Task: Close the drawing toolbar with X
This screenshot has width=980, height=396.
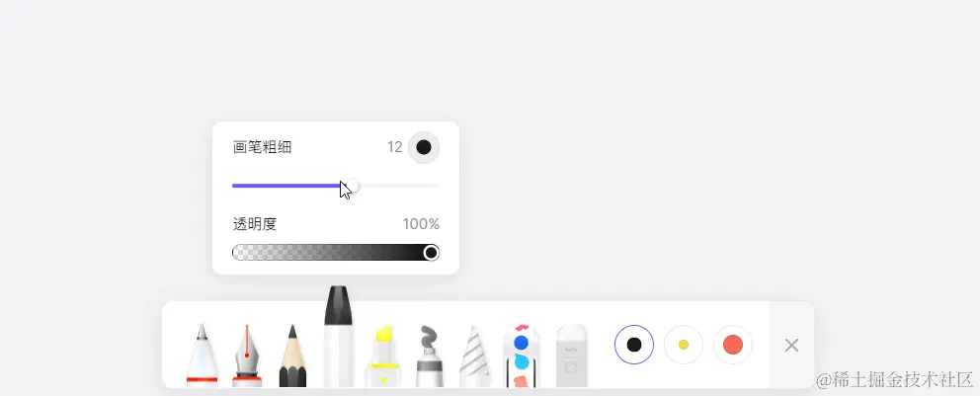Action: point(791,345)
